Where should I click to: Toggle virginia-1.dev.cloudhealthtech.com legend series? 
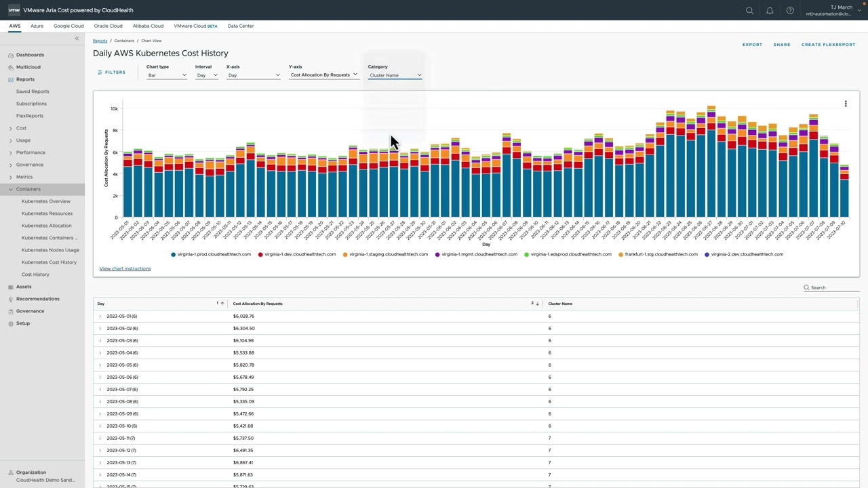click(300, 254)
